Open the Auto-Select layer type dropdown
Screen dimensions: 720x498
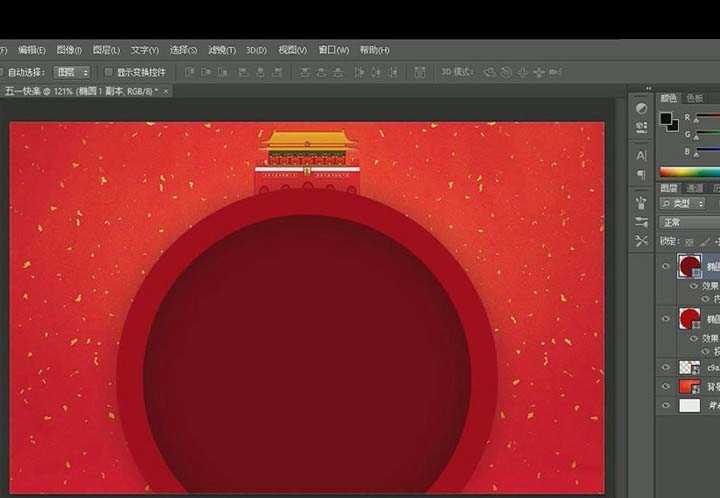coord(72,72)
